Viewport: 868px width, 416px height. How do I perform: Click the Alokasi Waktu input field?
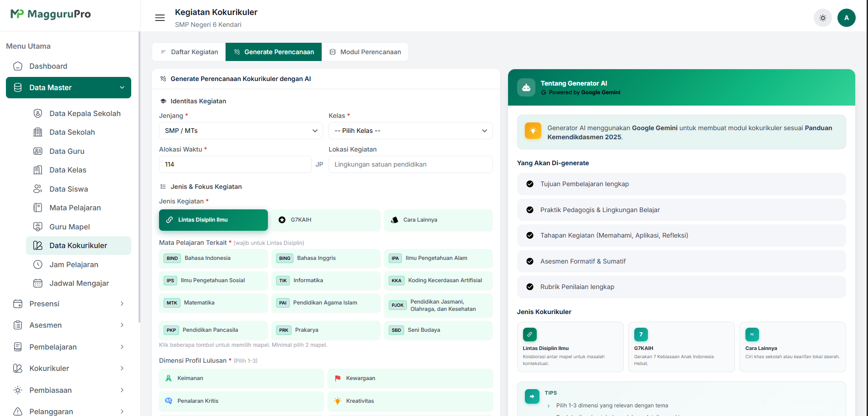[x=235, y=164]
